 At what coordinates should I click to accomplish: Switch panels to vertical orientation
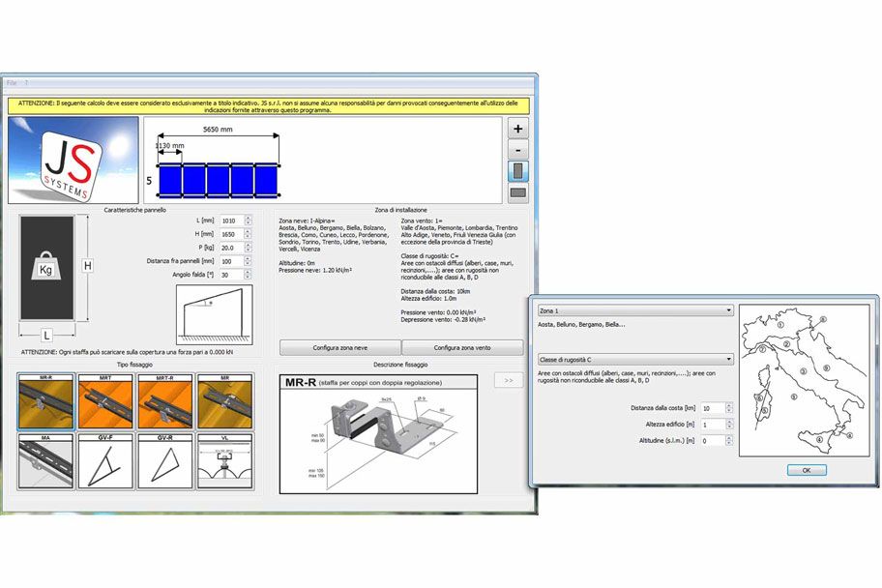click(x=518, y=172)
